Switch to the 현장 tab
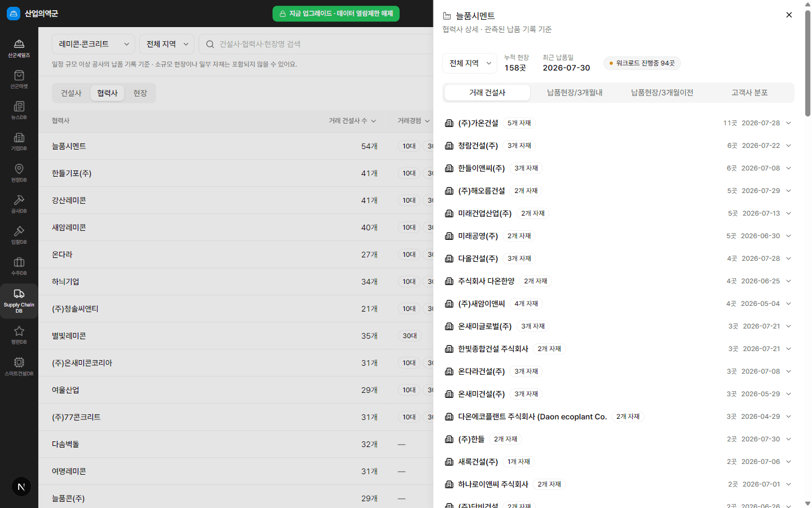 pos(140,93)
